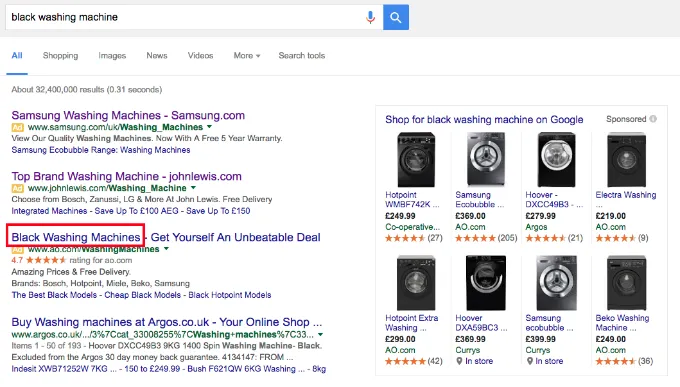Open Save Up To £100 AEG sitelink
Viewport: 680px width, 387px height.
[136, 211]
